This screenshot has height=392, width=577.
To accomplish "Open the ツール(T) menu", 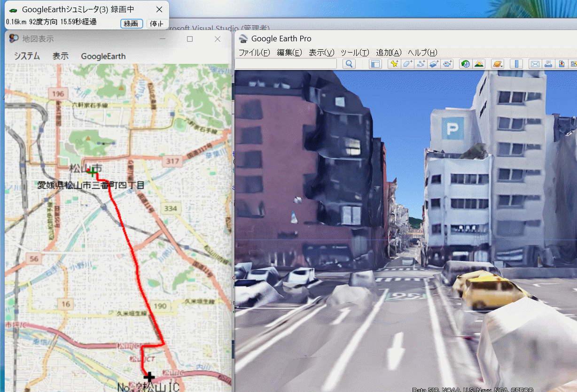I will coord(354,53).
